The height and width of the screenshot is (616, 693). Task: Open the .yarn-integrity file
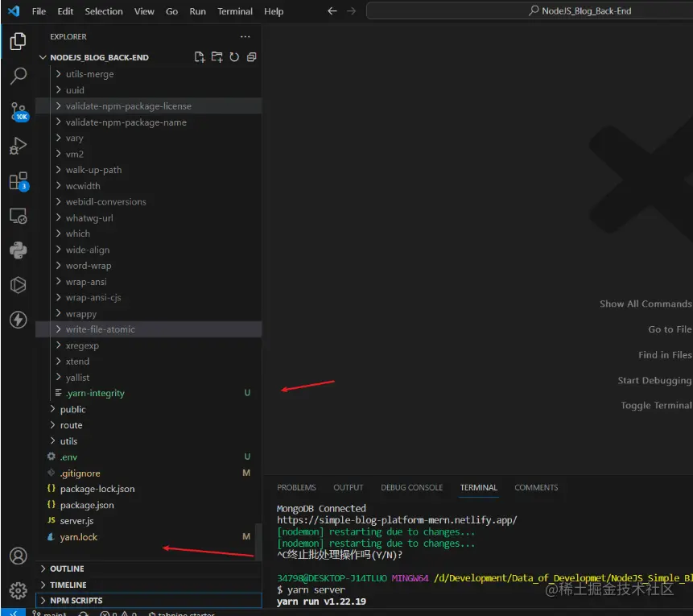[x=149, y=393]
